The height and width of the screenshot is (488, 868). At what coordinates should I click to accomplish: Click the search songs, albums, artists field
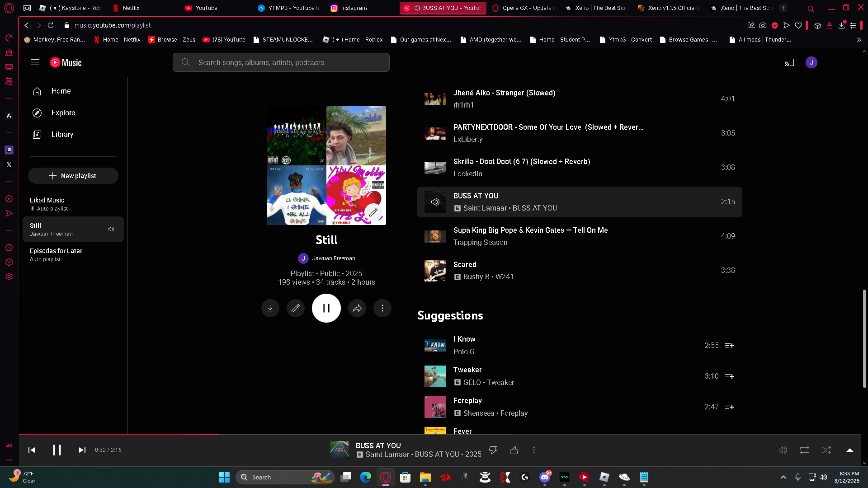tap(281, 62)
